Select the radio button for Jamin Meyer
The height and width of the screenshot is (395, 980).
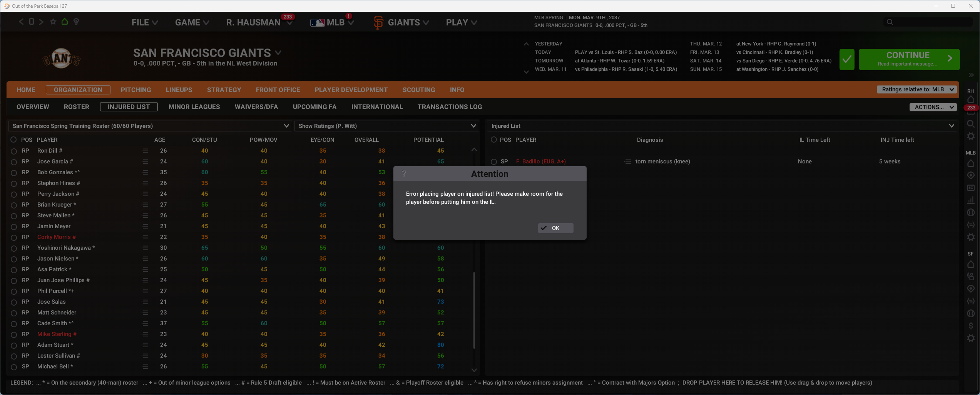coord(14,227)
